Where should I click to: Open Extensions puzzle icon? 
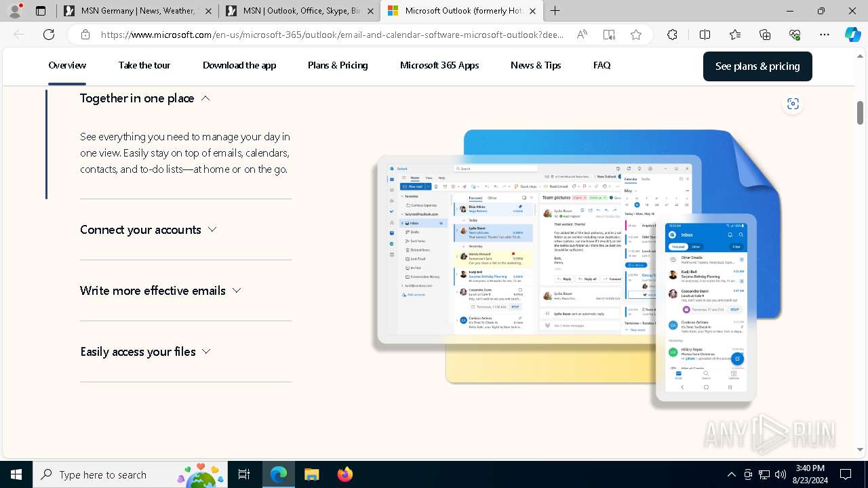point(672,35)
